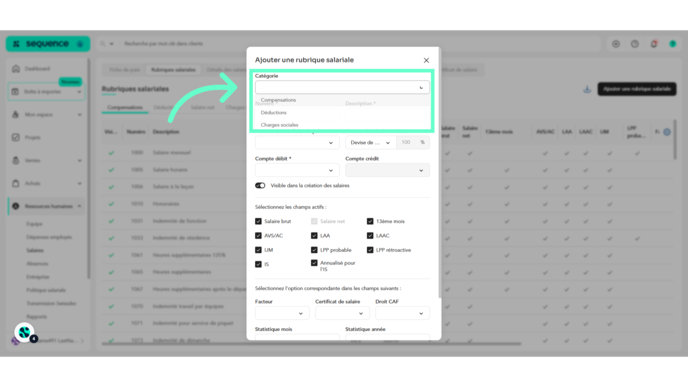Image resolution: width=688 pixels, height=387 pixels.
Task: Close the Ajouter une rubrique salariale dialog
Action: point(426,60)
